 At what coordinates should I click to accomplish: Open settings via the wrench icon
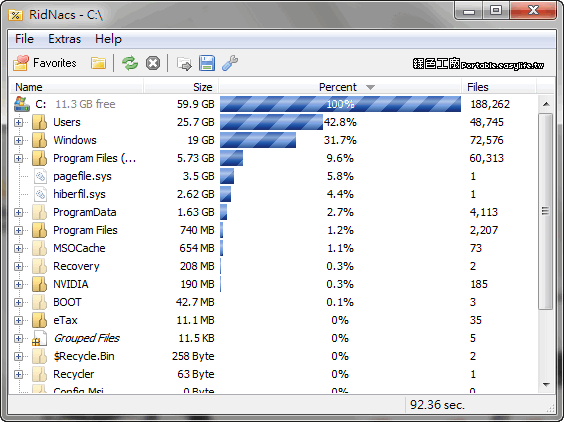click(x=230, y=63)
